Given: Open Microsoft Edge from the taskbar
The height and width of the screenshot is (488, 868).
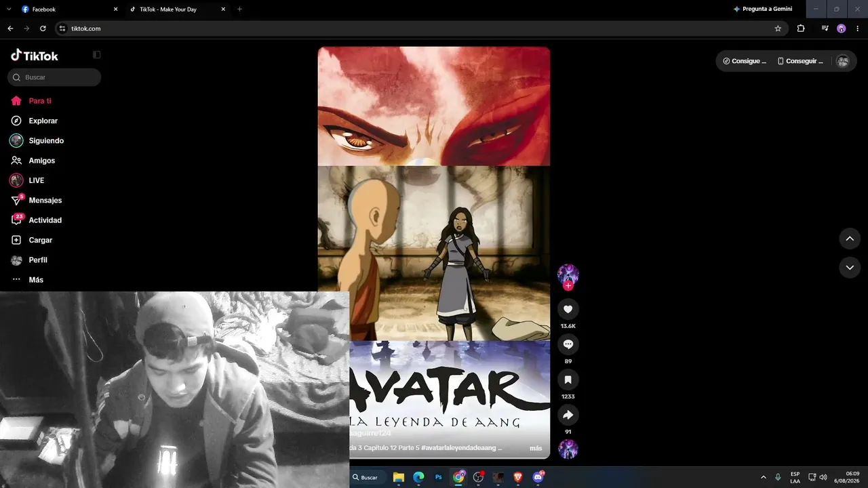Looking at the screenshot, I should tap(418, 477).
